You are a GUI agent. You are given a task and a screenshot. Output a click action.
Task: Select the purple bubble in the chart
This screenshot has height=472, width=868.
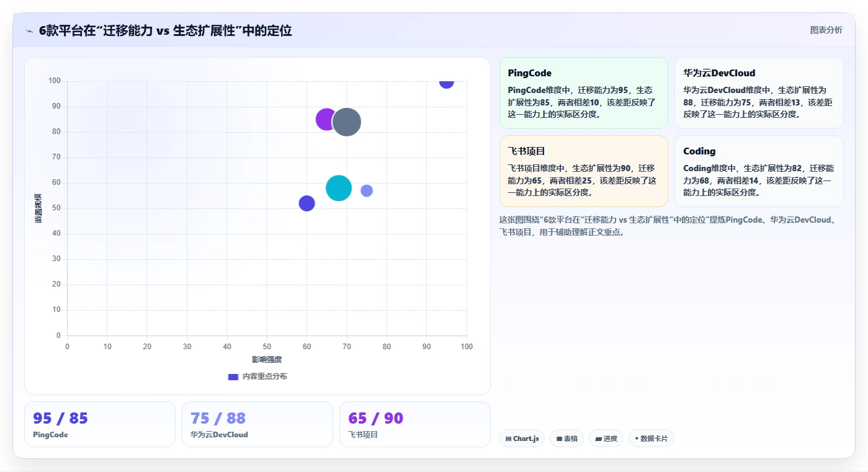click(326, 119)
